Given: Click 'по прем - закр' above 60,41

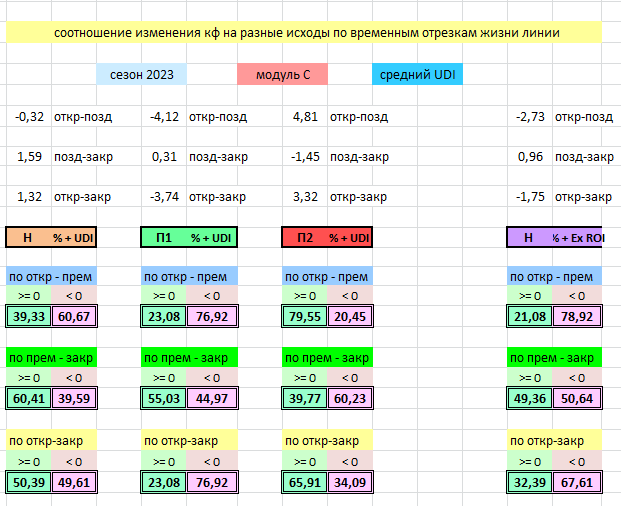Looking at the screenshot, I should (51, 358).
